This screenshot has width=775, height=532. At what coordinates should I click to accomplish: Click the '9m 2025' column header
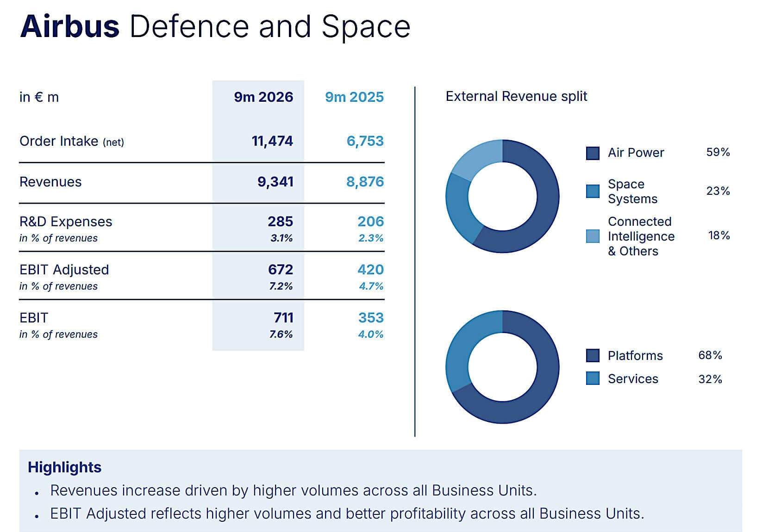[x=354, y=97]
